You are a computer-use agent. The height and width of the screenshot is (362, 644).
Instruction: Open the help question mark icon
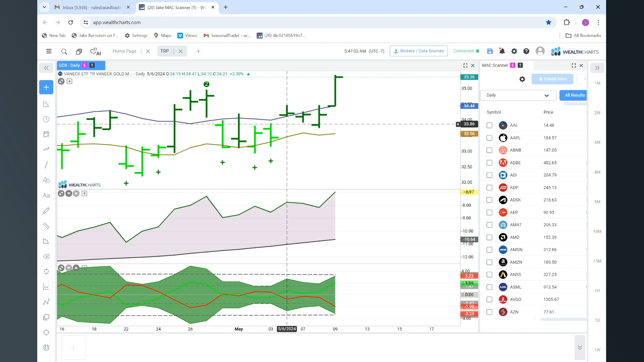526,51
